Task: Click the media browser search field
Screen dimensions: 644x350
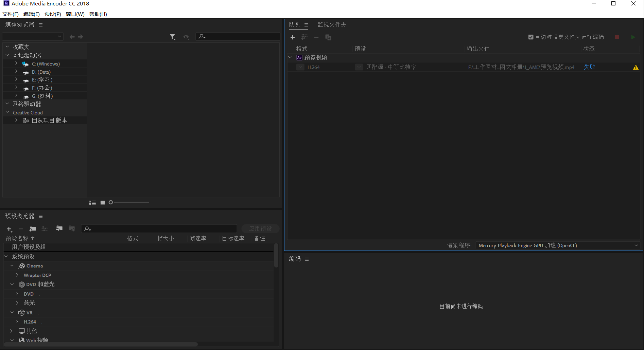Action: tap(238, 36)
